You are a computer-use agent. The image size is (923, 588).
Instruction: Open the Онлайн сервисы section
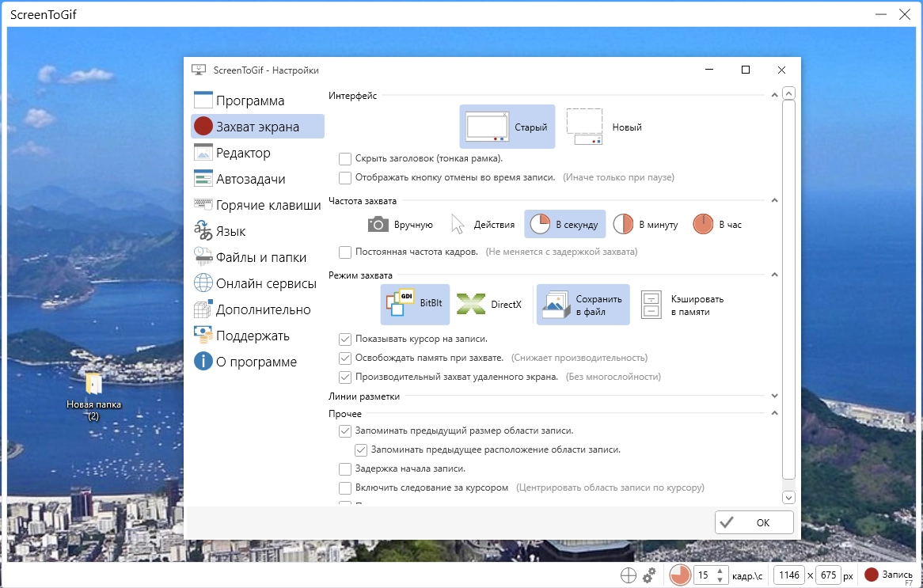[x=257, y=283]
